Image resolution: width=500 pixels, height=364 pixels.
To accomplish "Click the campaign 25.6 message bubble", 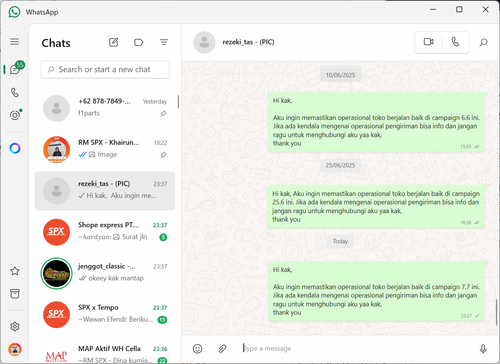I will point(376,207).
